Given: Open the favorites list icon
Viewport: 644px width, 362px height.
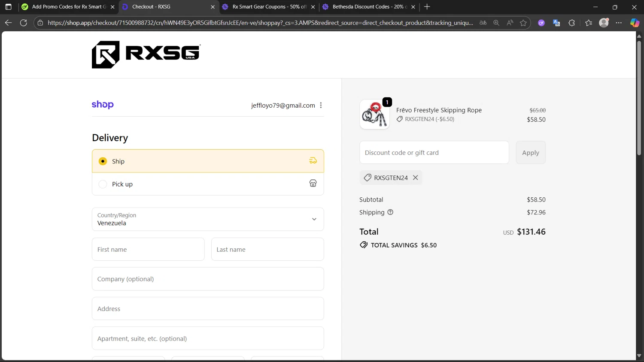Looking at the screenshot, I should coord(589,23).
